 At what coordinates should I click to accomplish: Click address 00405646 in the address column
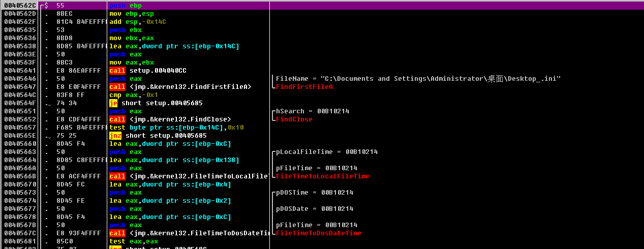(20, 79)
